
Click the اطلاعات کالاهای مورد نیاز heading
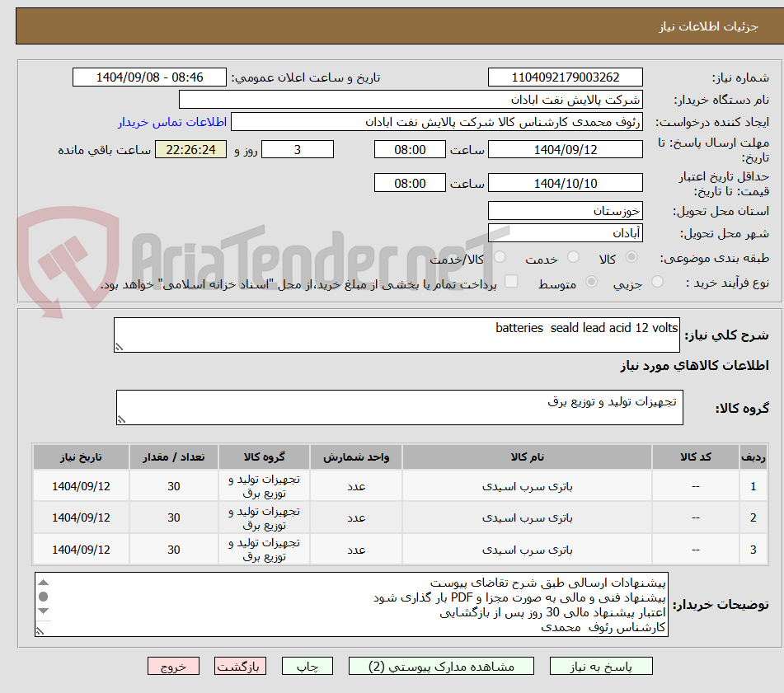click(694, 365)
